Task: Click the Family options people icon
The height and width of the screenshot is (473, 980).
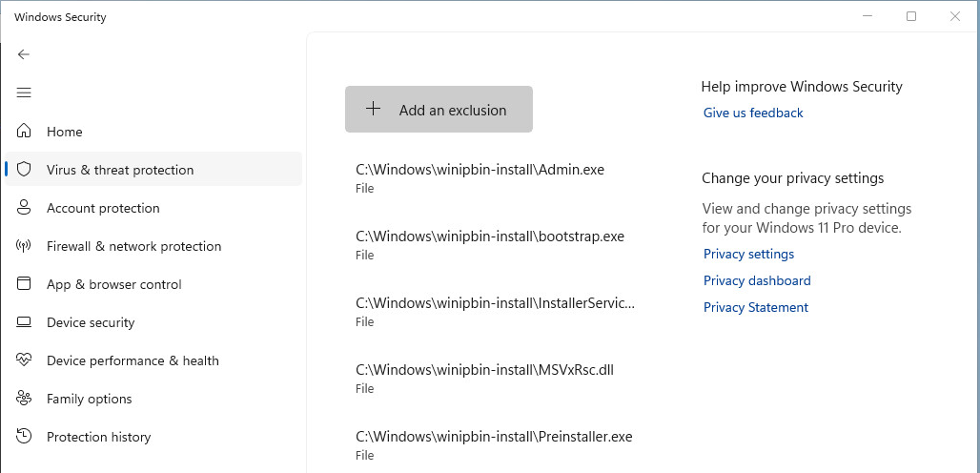Action: (24, 399)
